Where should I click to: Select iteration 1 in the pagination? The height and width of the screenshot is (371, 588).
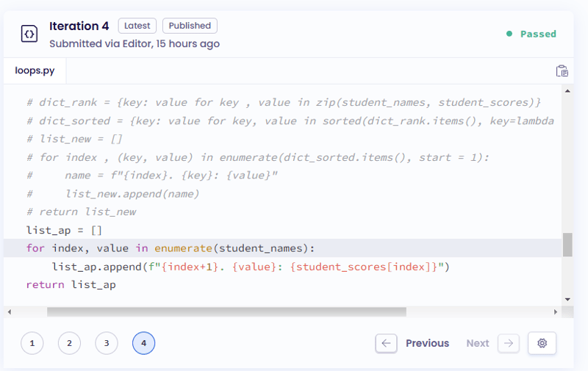point(32,343)
